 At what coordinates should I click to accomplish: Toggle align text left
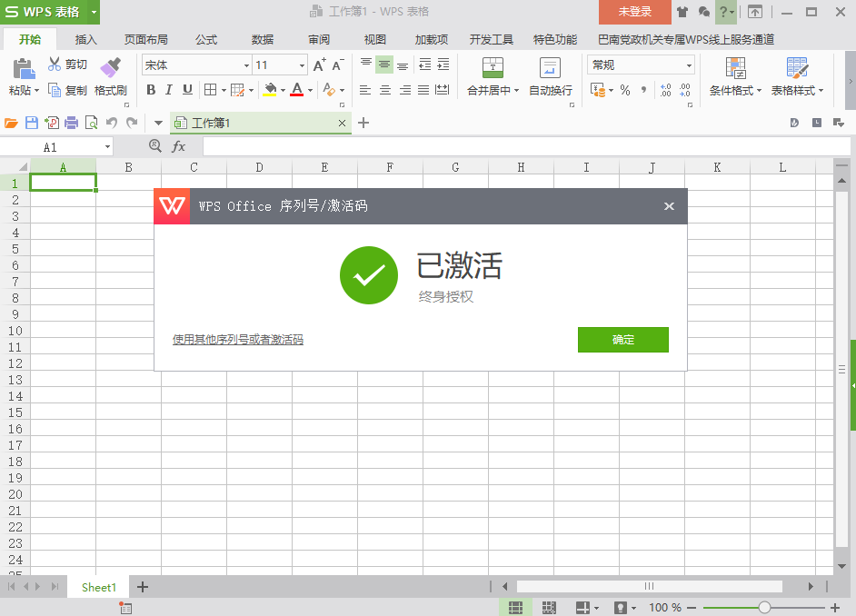click(365, 90)
